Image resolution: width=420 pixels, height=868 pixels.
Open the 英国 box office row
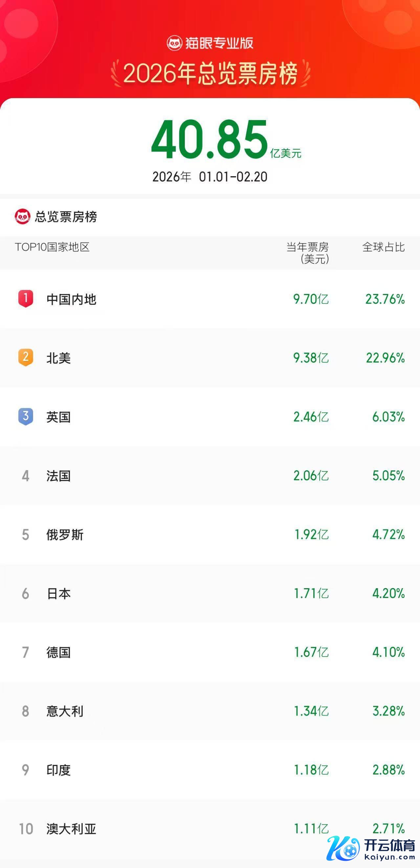[x=59, y=417]
